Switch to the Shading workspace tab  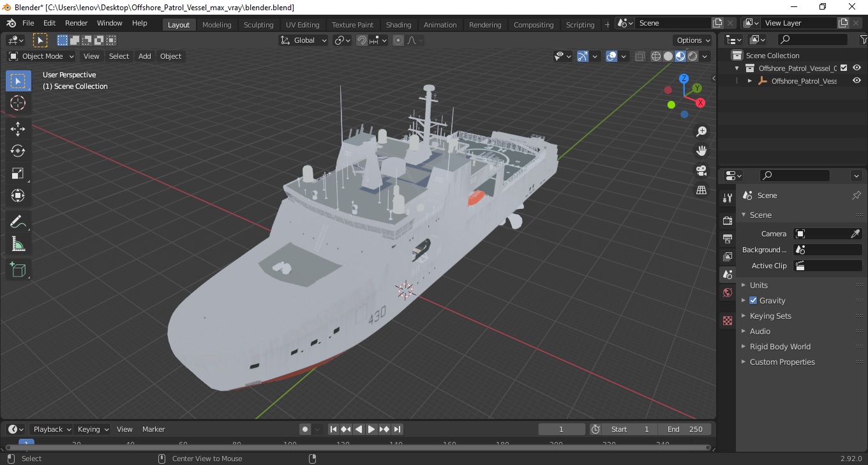click(x=398, y=25)
